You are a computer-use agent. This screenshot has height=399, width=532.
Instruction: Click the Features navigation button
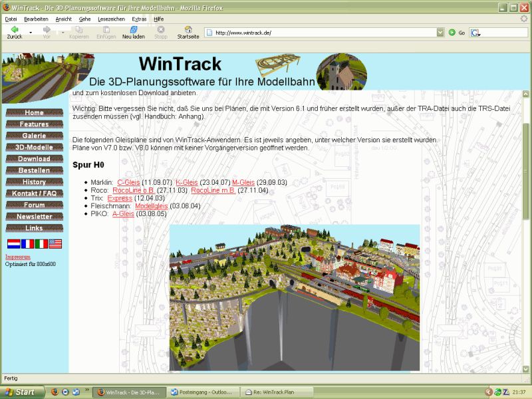[x=35, y=124]
